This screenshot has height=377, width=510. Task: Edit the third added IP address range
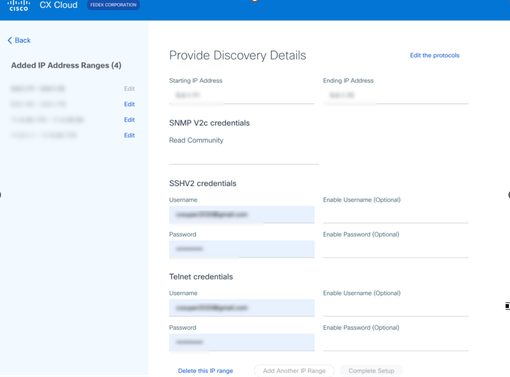point(129,120)
